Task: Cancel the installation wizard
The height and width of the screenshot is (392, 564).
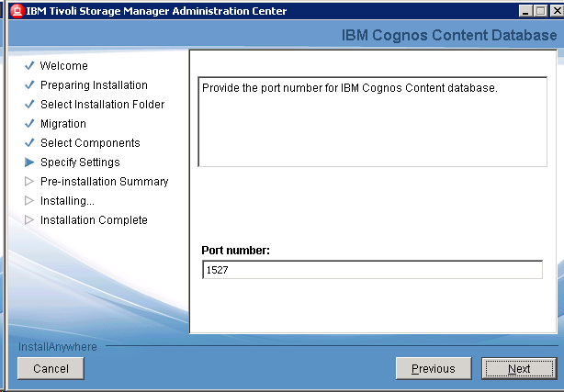Action: (51, 369)
